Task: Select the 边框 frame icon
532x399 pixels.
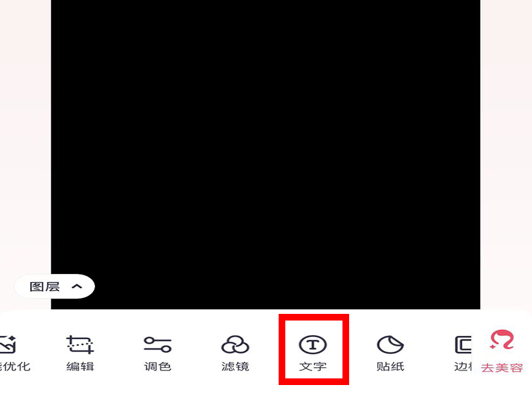Action: 463,344
